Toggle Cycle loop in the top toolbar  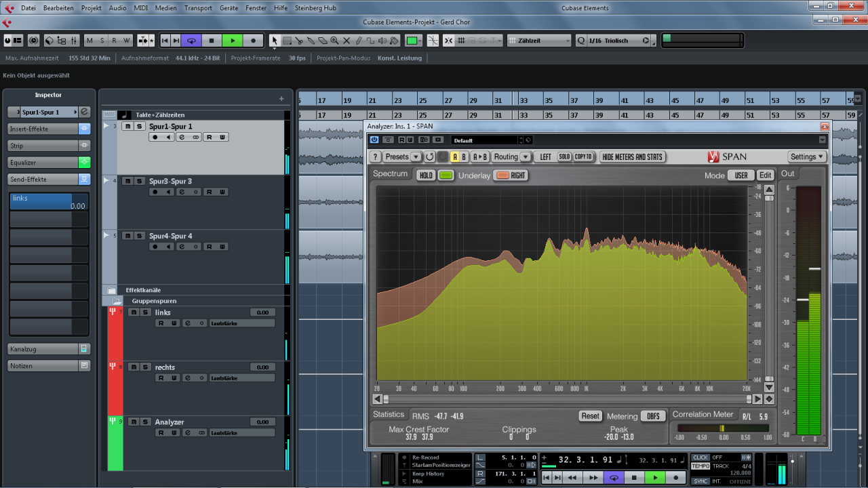click(191, 41)
